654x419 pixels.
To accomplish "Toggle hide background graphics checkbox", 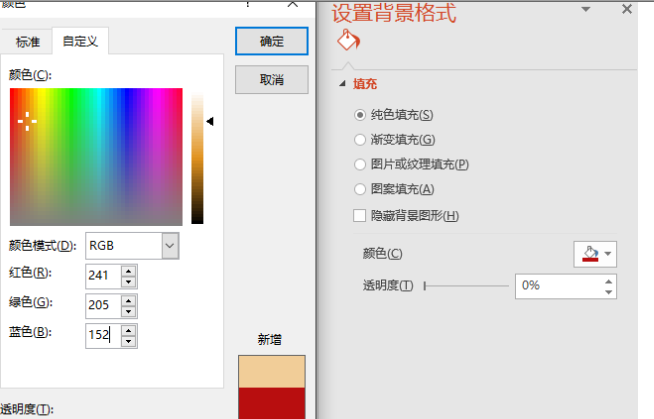I will click(x=360, y=216).
